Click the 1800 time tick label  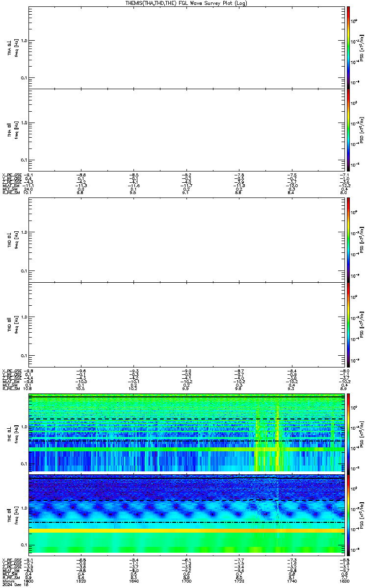(344, 581)
